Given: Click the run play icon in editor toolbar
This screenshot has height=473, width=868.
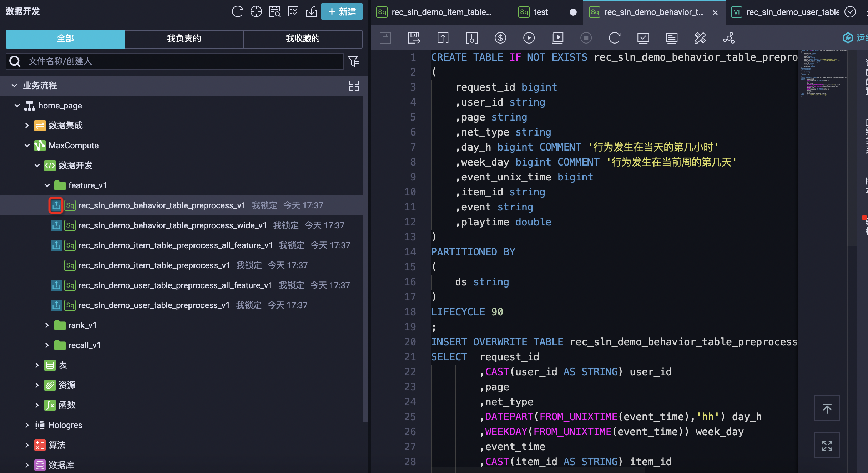Looking at the screenshot, I should coord(529,38).
